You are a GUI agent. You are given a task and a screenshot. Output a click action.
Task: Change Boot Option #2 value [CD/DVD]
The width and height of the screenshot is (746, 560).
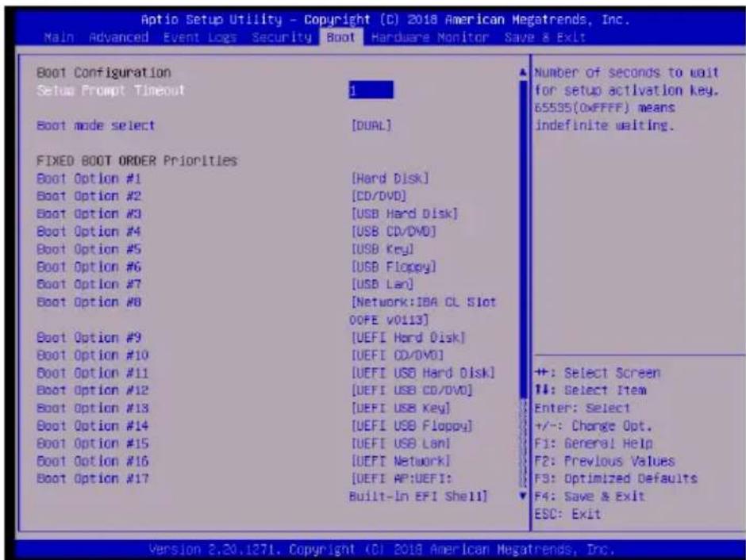coord(379,196)
